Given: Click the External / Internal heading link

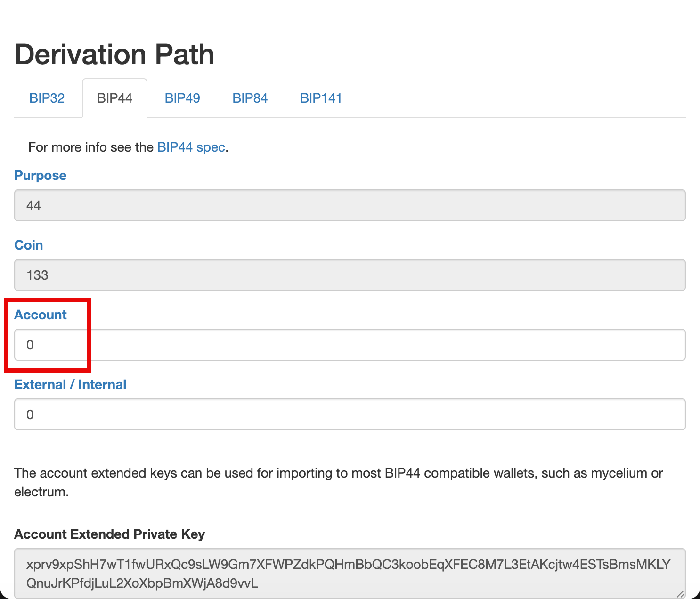Looking at the screenshot, I should (70, 384).
